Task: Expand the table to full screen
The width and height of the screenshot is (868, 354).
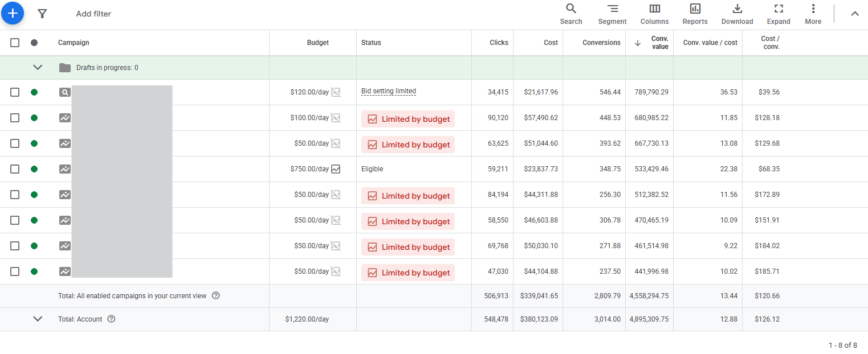Action: (778, 14)
